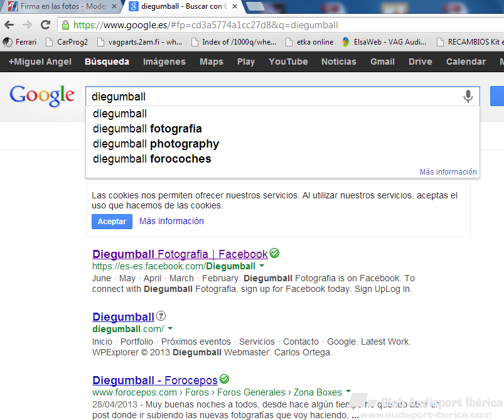The width and height of the screenshot is (504, 420).
Task: Click the question mark badge next to Diegumball result
Action: point(161,316)
